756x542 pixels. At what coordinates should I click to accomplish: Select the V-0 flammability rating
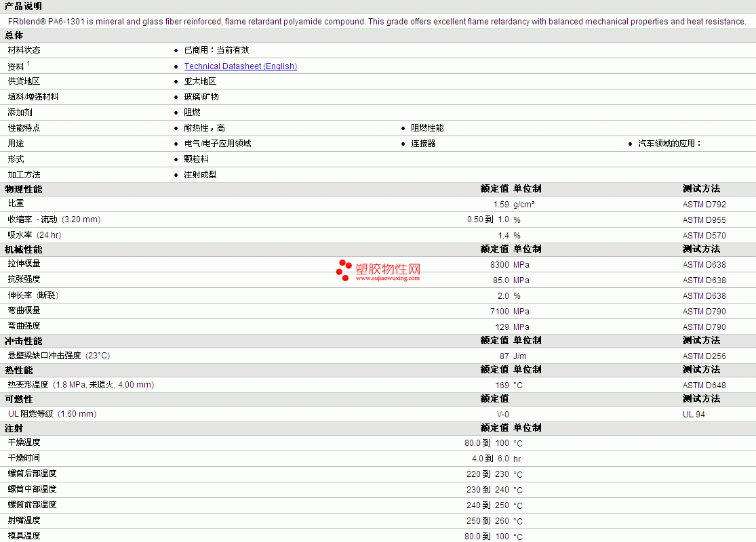pos(503,415)
